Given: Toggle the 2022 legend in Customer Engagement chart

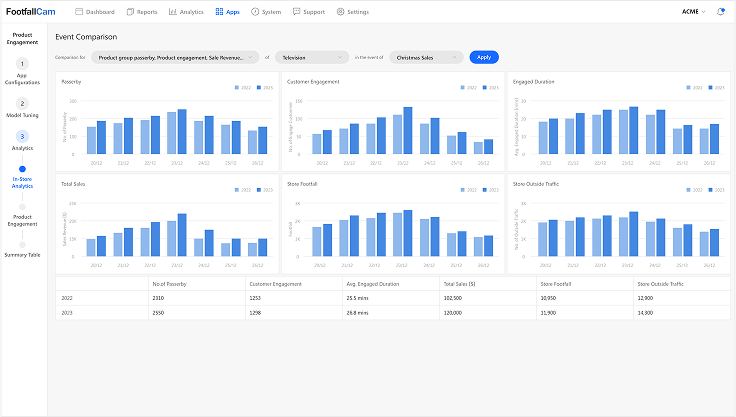Looking at the screenshot, I should tap(469, 88).
